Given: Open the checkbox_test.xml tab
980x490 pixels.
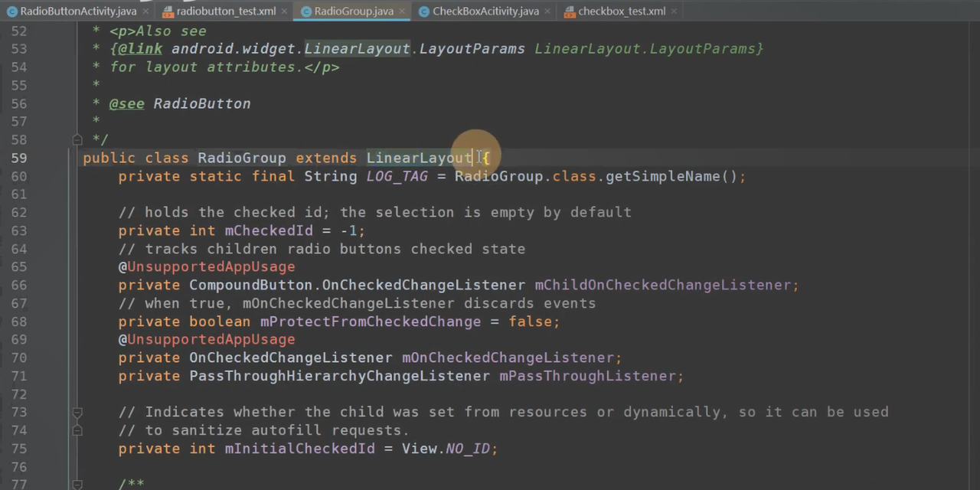Looking at the screenshot, I should 622,11.
